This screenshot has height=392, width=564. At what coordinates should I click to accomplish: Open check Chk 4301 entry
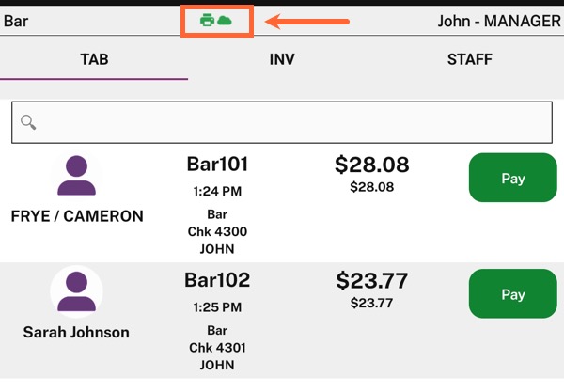click(x=217, y=348)
